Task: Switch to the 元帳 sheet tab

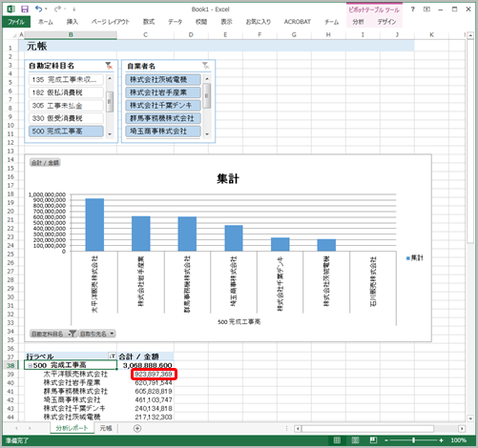Action: click(x=106, y=428)
